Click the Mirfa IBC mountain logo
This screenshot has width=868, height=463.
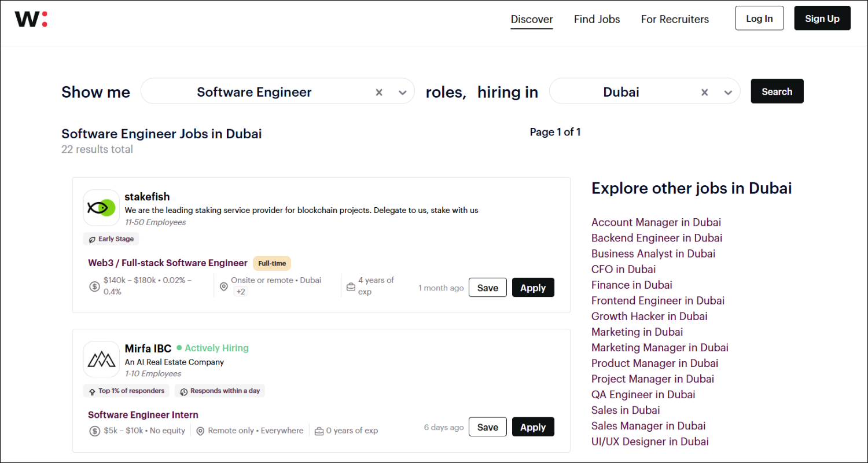click(101, 359)
